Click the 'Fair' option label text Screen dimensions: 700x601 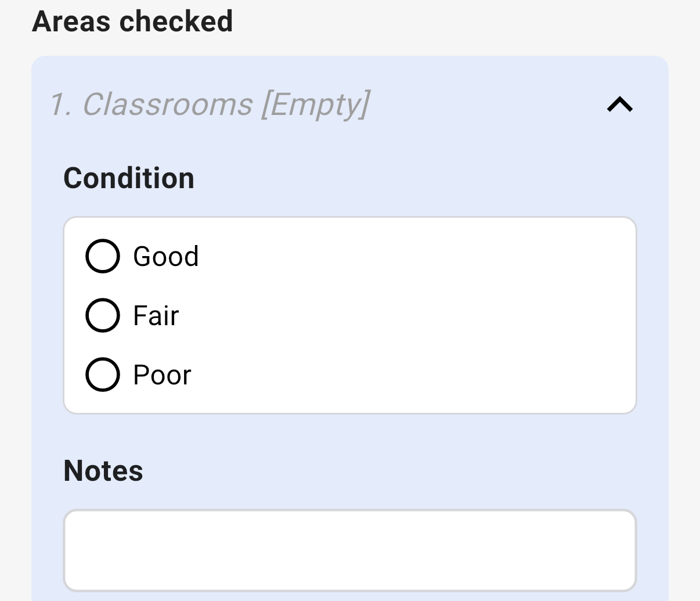pos(156,315)
